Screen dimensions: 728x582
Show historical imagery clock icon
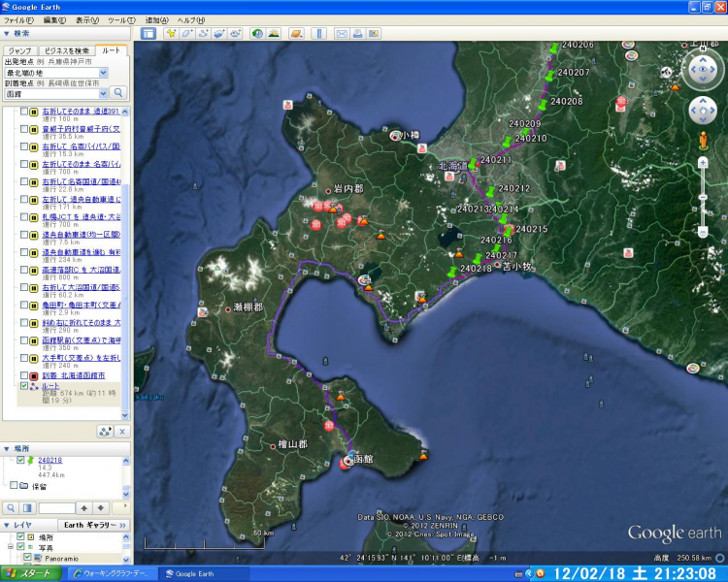(x=257, y=33)
